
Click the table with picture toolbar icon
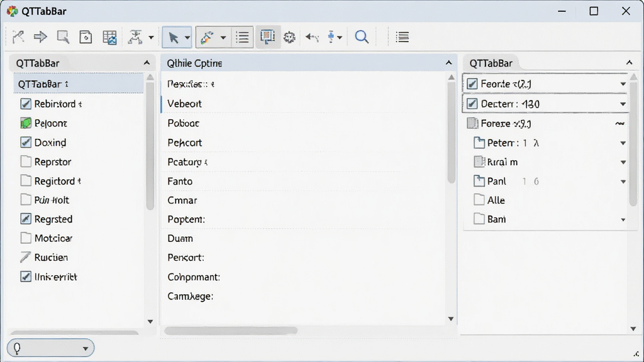click(x=109, y=37)
